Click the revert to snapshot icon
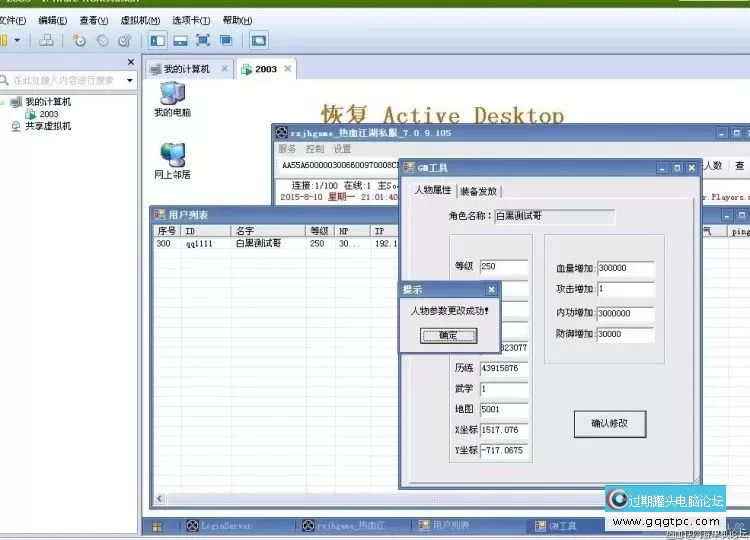This screenshot has height=540, width=750. 102,40
